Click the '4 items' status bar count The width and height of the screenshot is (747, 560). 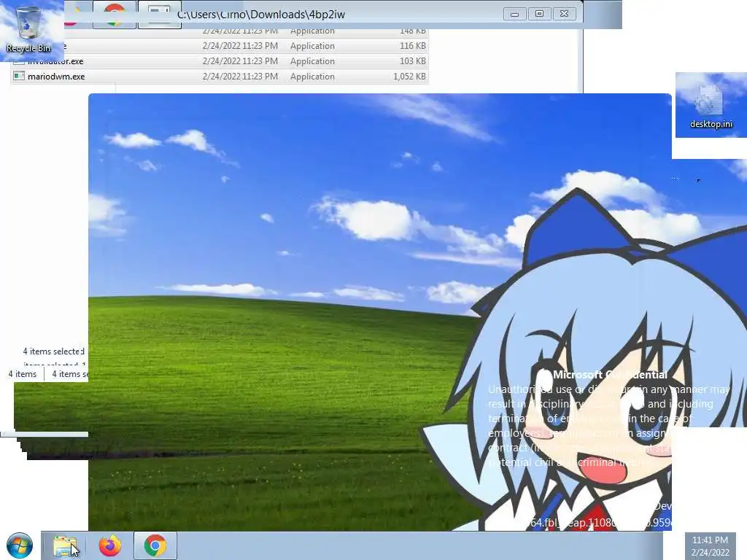tap(23, 374)
